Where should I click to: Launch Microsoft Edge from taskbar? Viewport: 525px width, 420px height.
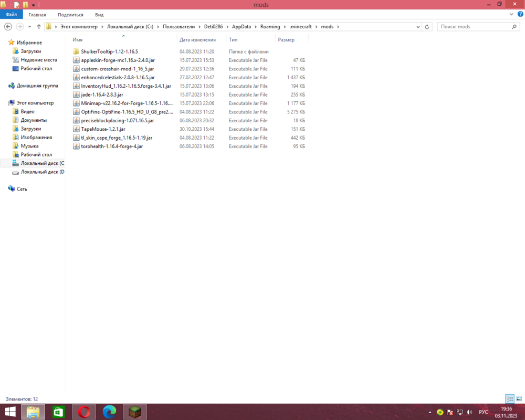point(110,412)
